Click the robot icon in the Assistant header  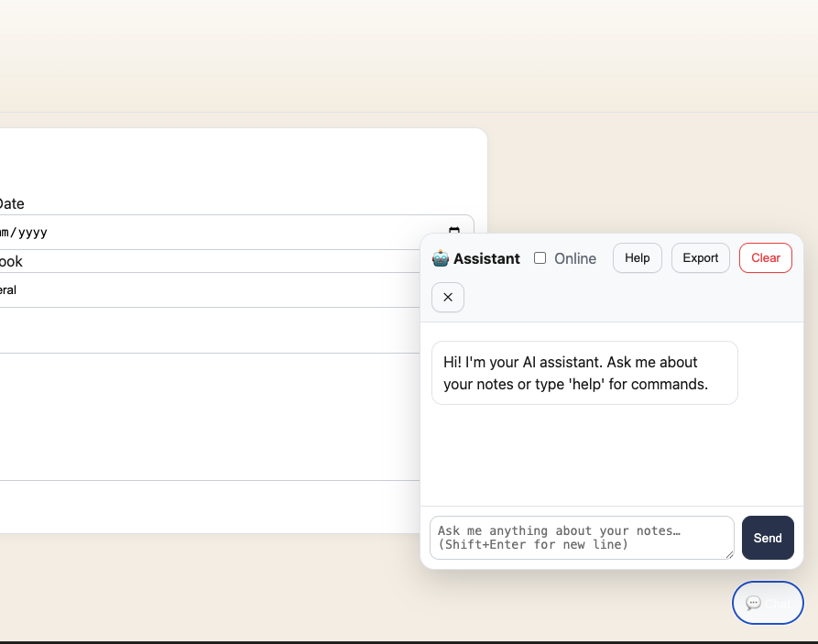(x=439, y=258)
